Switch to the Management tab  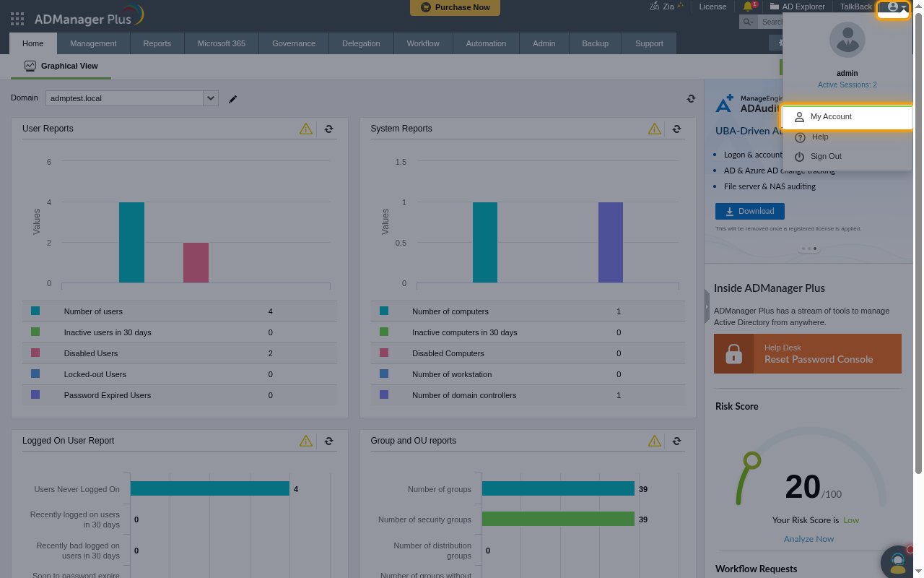pyautogui.click(x=93, y=43)
